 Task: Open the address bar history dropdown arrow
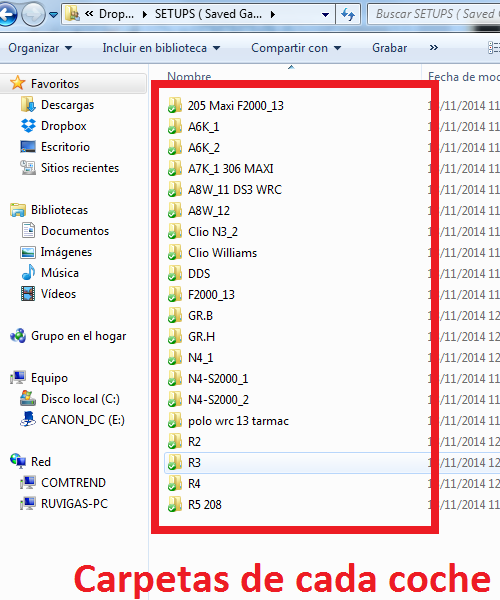[x=326, y=15]
